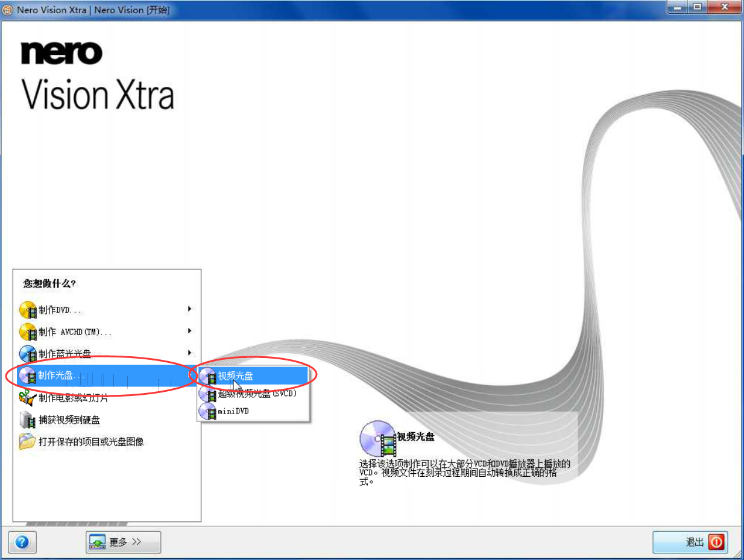Choose 捕获视频到硬盘 from the list
744x560 pixels.
[107, 420]
